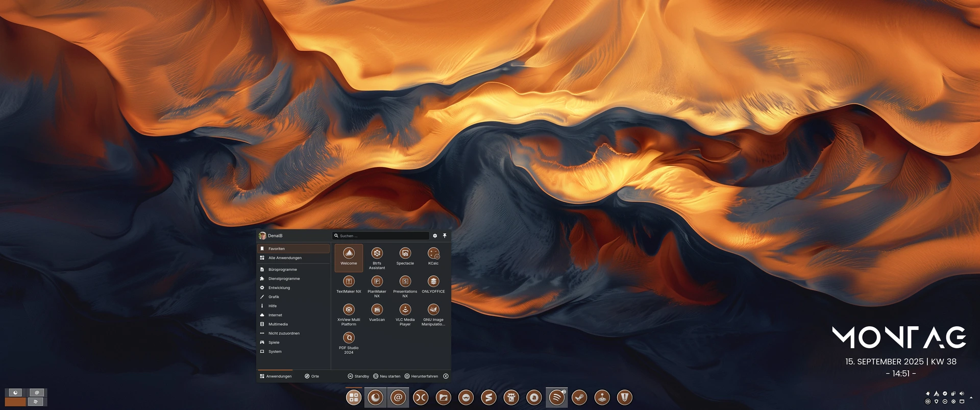Click the Neu starten button

387,376
